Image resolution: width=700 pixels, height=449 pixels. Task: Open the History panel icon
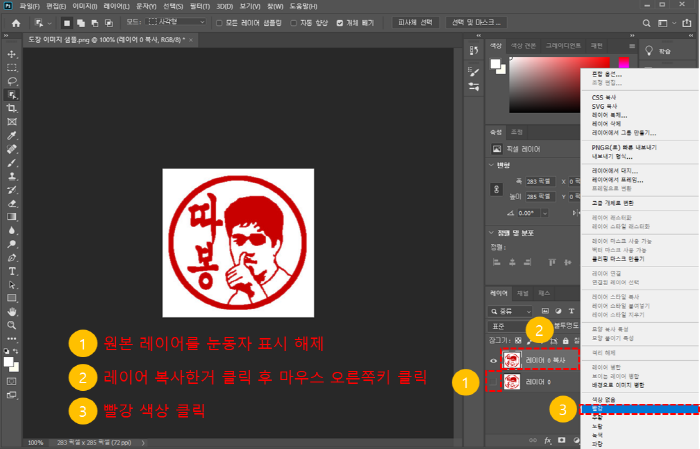pyautogui.click(x=474, y=51)
